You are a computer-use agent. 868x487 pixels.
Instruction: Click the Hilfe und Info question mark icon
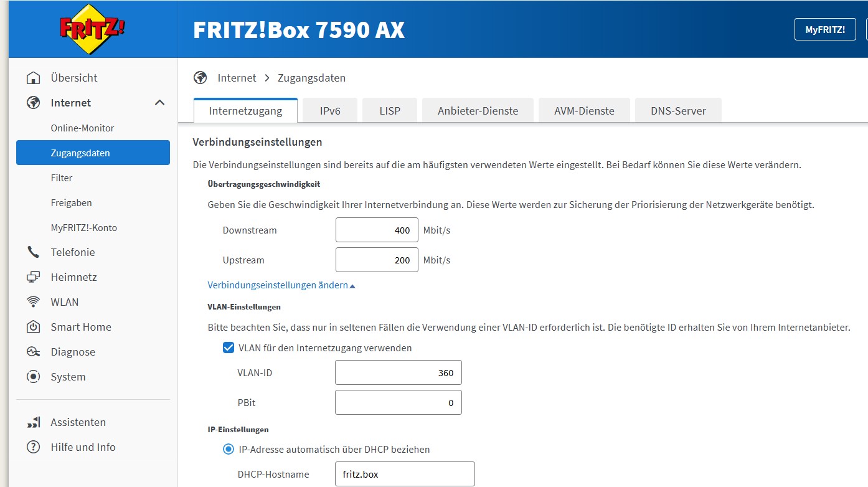33,447
